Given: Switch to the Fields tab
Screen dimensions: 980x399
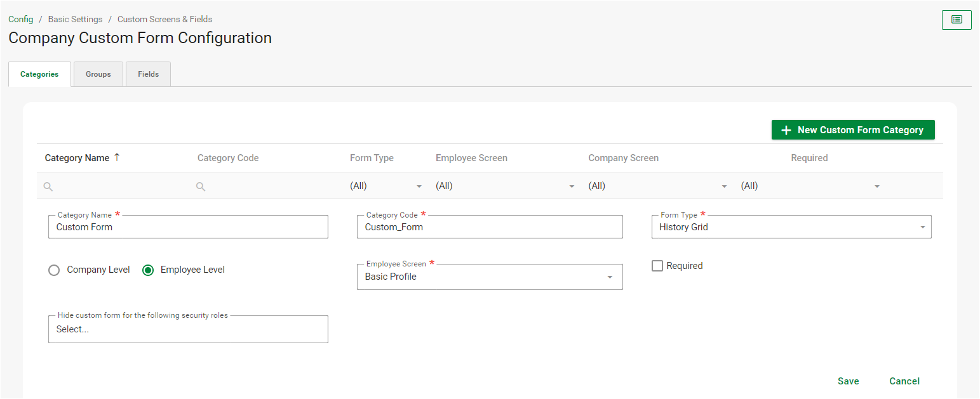Looking at the screenshot, I should [147, 74].
